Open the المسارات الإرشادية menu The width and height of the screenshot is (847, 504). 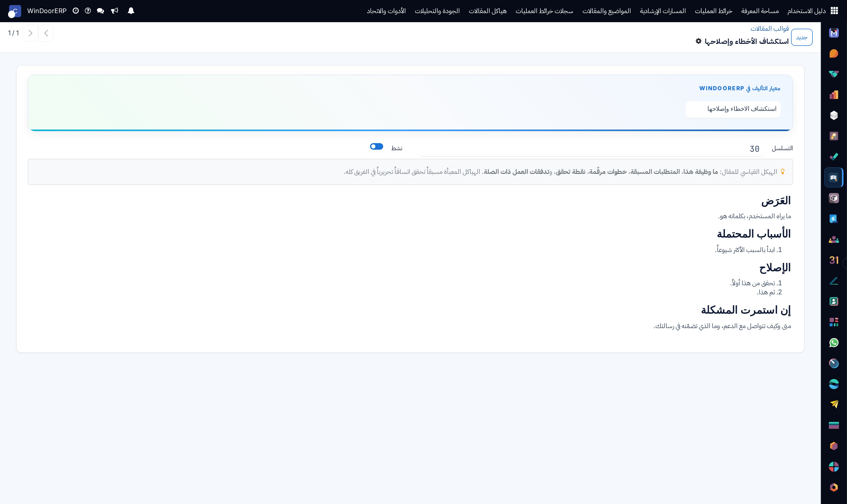tap(663, 11)
